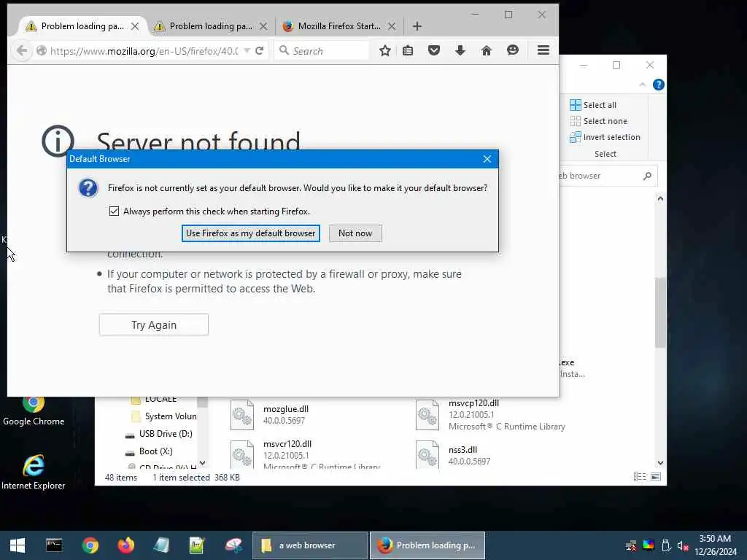Select the mozglue.dll file

[269, 414]
